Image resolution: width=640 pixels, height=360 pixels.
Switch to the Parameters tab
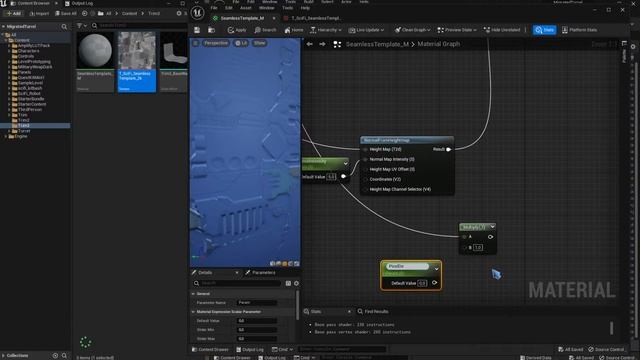pyautogui.click(x=260, y=272)
